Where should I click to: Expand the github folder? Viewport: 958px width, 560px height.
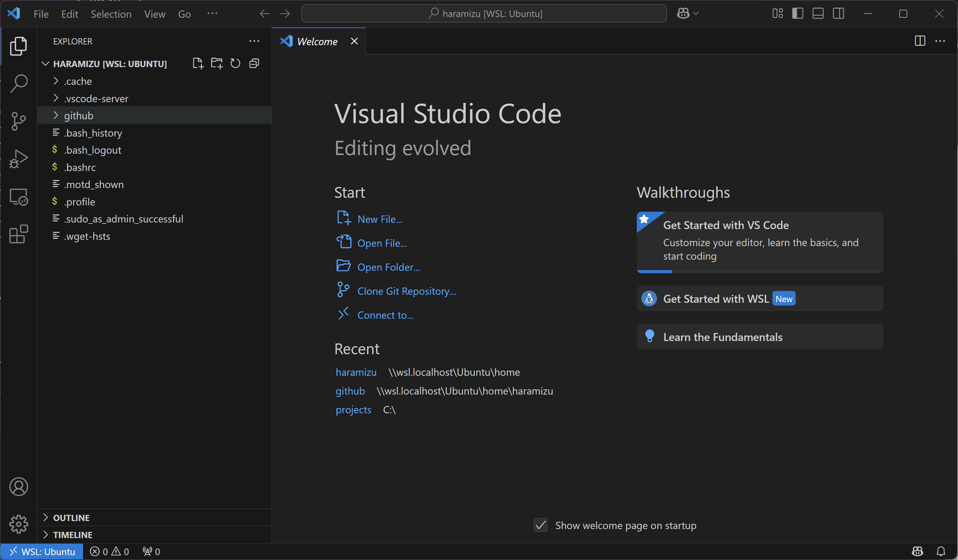(x=78, y=115)
